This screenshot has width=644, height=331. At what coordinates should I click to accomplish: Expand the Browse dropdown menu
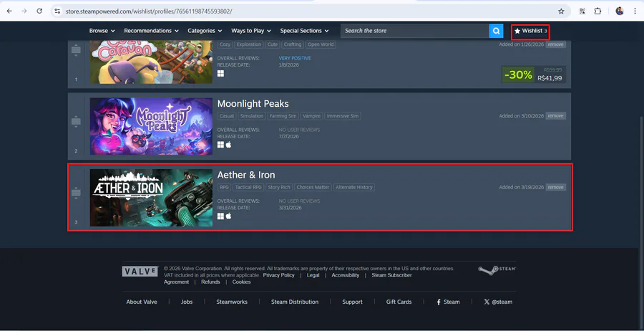click(x=102, y=31)
